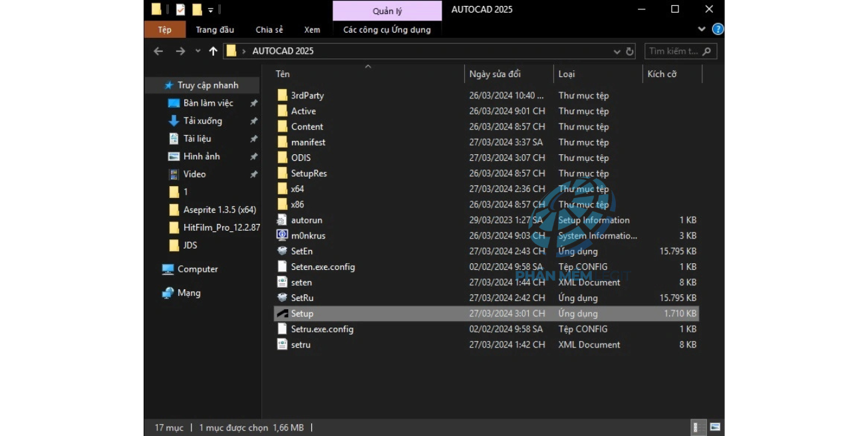Click the notes icon in title bar
Image resolution: width=868 pixels, height=436 pixels.
click(x=180, y=10)
